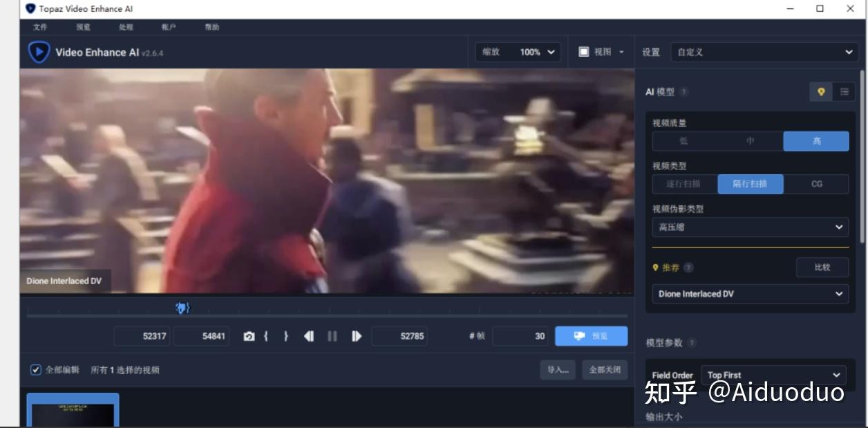This screenshot has height=428, width=868.
Task: Select the video thumbnail at the bottom
Action: (73, 411)
